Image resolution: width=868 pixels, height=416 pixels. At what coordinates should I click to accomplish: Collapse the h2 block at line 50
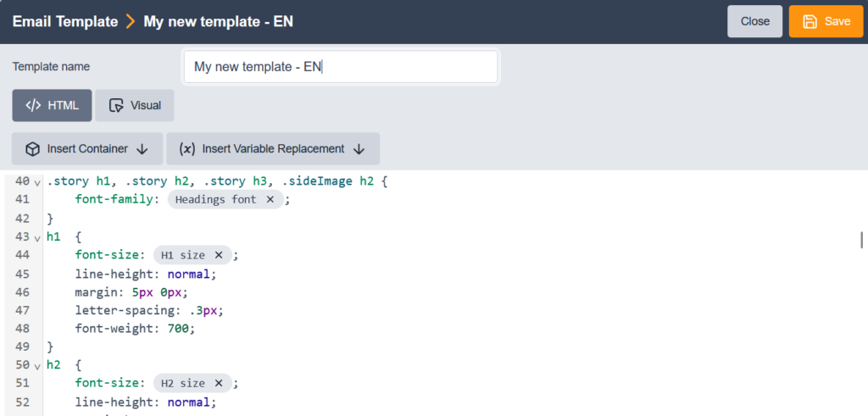[x=37, y=365]
